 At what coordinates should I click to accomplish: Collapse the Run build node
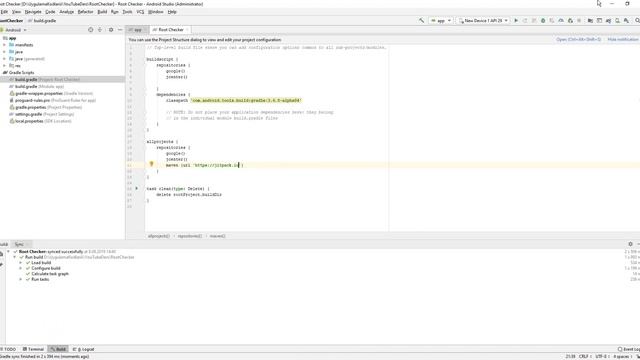(15, 258)
